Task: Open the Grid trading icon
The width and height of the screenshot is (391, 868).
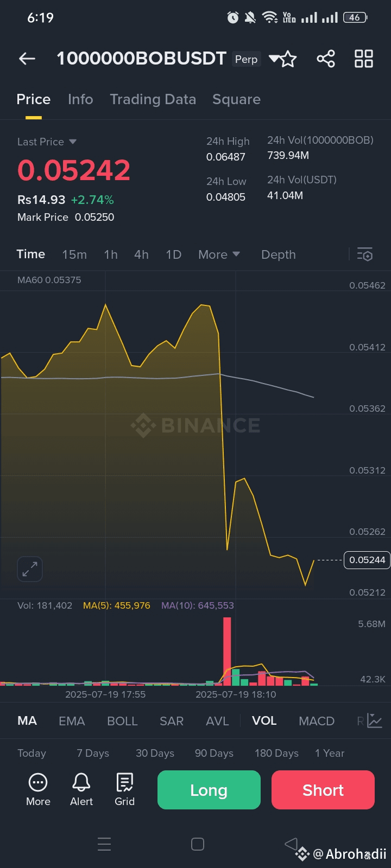Action: [124, 789]
